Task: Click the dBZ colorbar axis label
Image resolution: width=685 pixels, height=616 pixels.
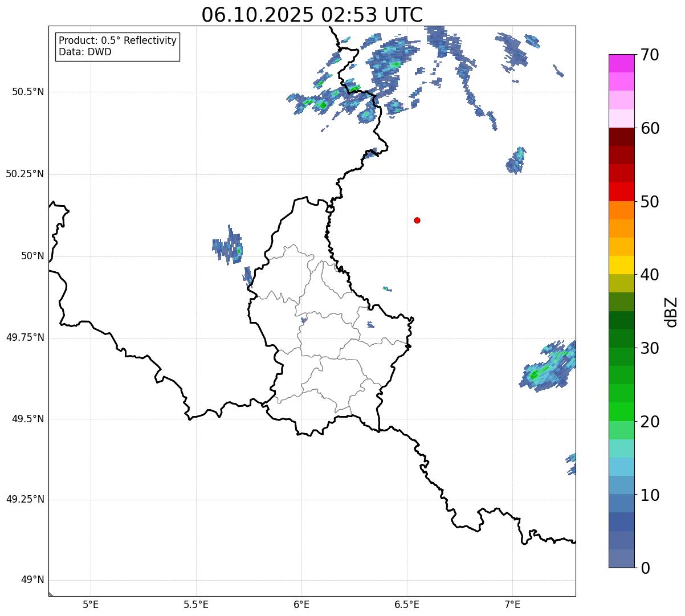Action: (671, 312)
